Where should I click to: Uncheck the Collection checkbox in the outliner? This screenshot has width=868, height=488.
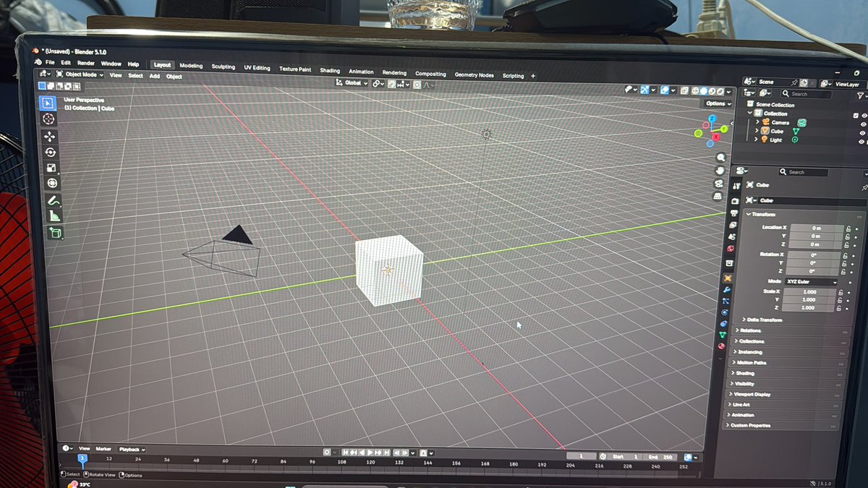(x=856, y=114)
